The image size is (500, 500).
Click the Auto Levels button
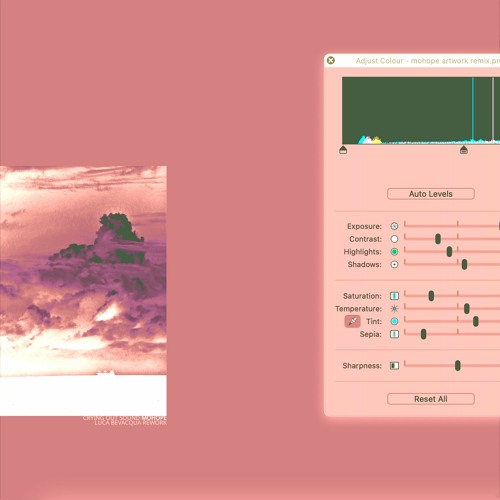click(x=431, y=194)
